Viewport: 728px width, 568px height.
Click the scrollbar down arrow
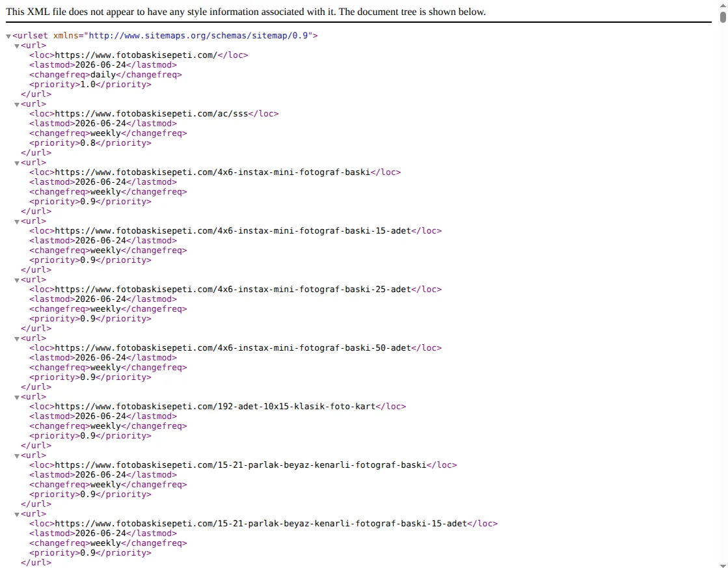pyautogui.click(x=723, y=565)
